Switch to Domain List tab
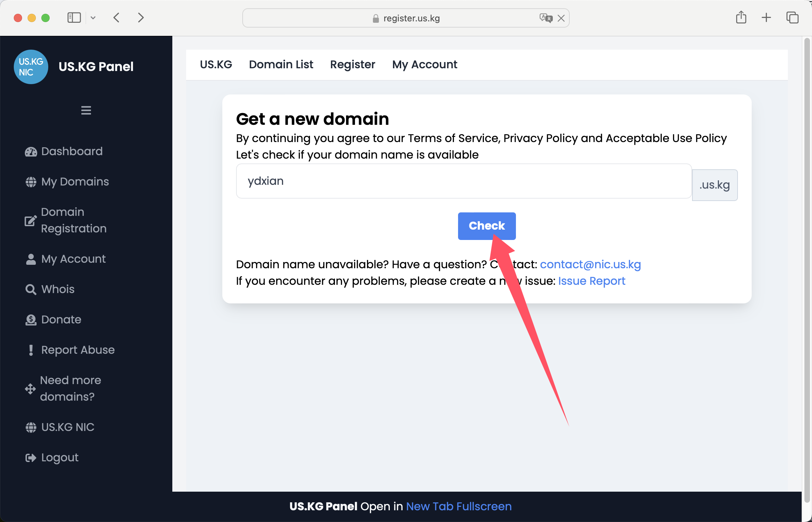The width and height of the screenshot is (812, 522). click(281, 64)
